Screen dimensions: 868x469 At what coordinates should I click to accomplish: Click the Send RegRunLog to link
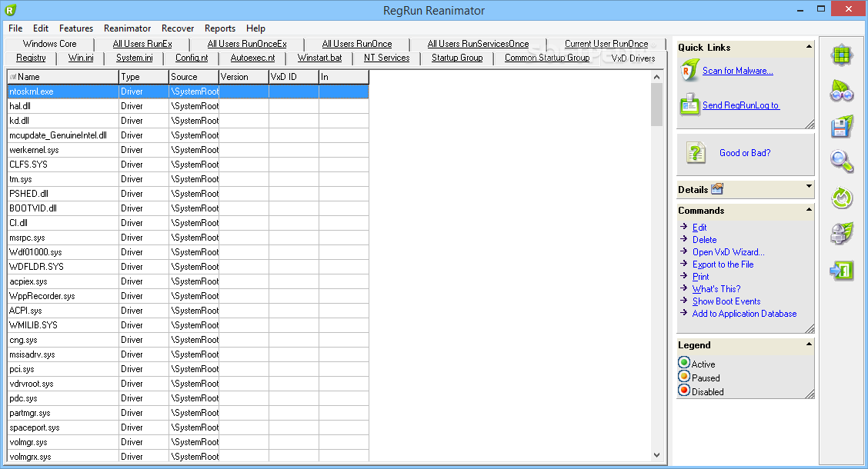coord(741,105)
